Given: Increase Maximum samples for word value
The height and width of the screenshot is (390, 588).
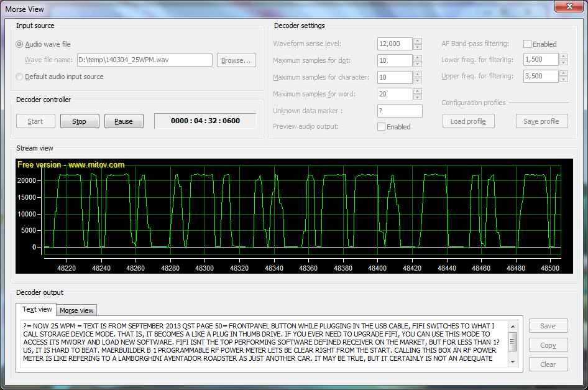Looking at the screenshot, I should point(418,91).
